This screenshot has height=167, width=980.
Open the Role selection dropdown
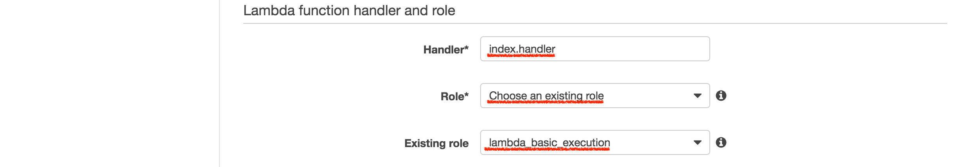[x=594, y=96]
